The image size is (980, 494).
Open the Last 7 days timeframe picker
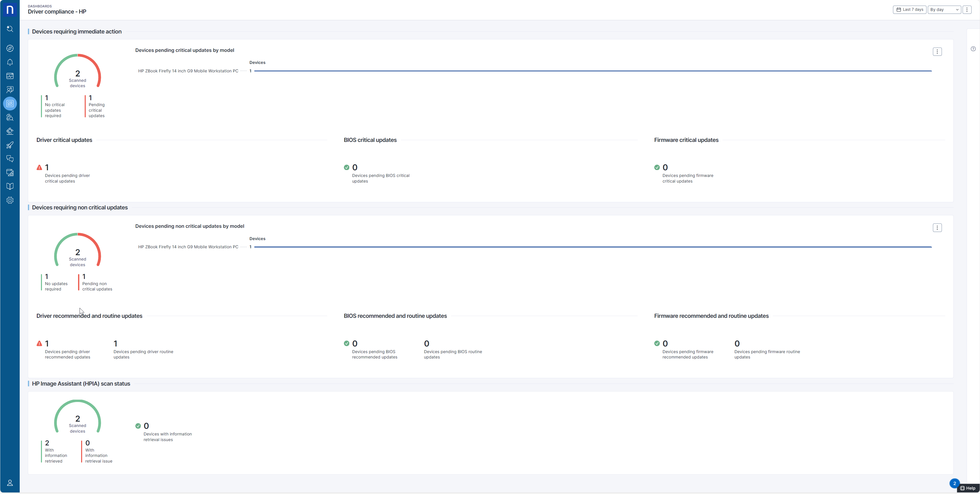909,9
